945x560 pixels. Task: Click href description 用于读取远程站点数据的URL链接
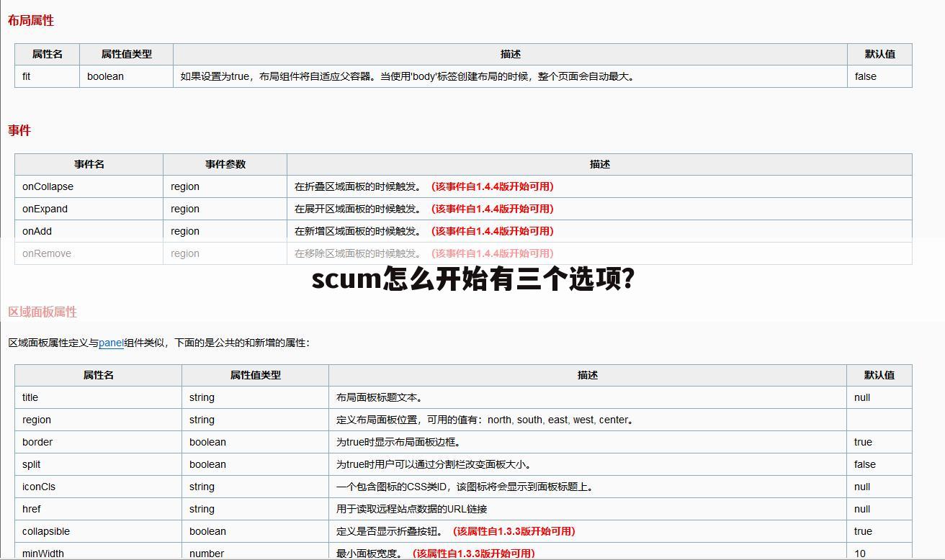(x=412, y=509)
